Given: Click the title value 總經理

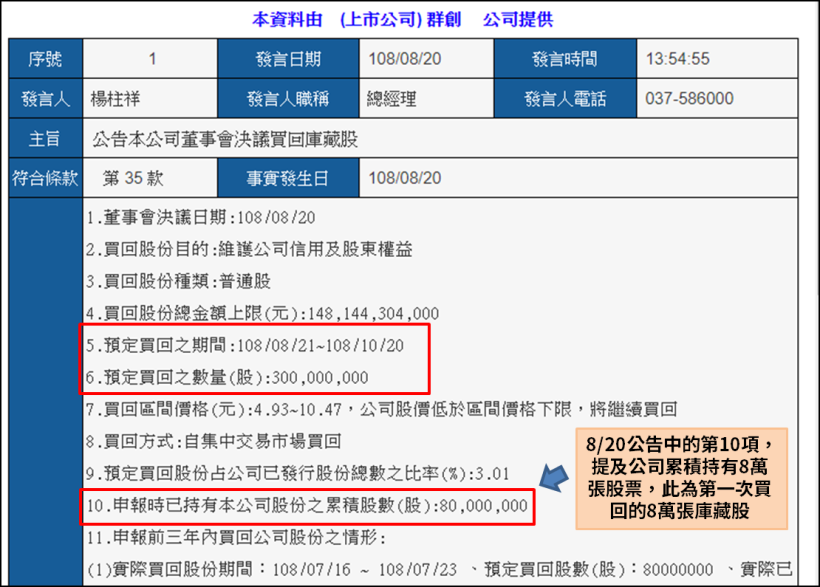Looking at the screenshot, I should coord(392,98).
